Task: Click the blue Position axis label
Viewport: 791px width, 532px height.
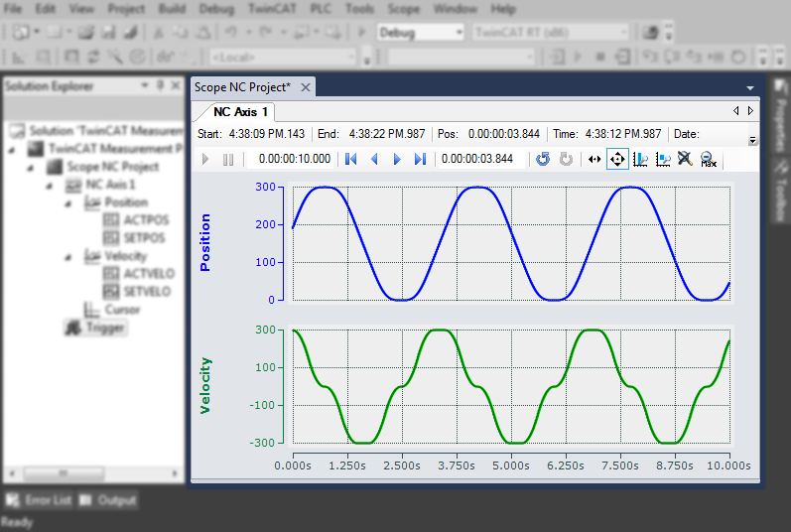Action: pyautogui.click(x=204, y=242)
